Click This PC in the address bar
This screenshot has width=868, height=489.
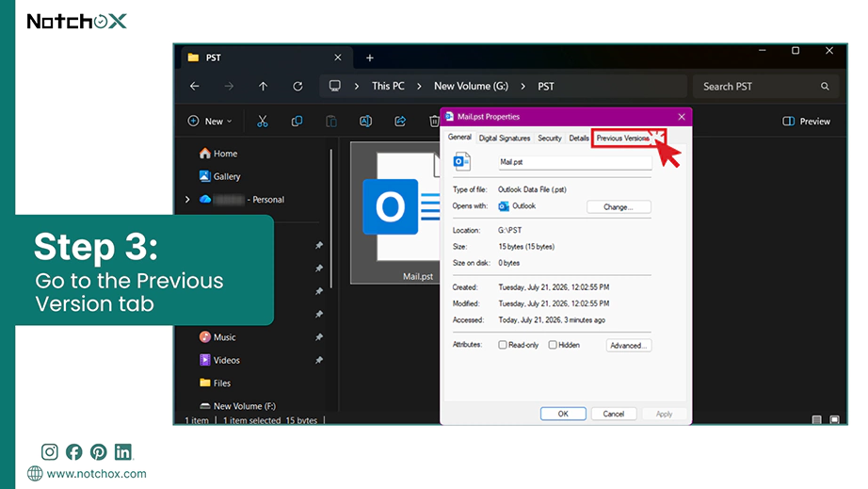click(388, 87)
